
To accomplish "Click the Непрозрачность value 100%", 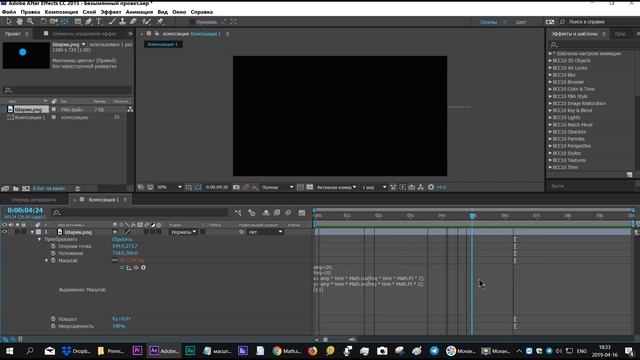I will (x=118, y=326).
